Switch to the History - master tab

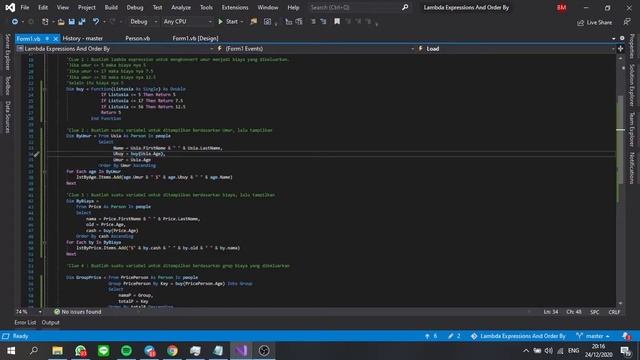click(83, 38)
